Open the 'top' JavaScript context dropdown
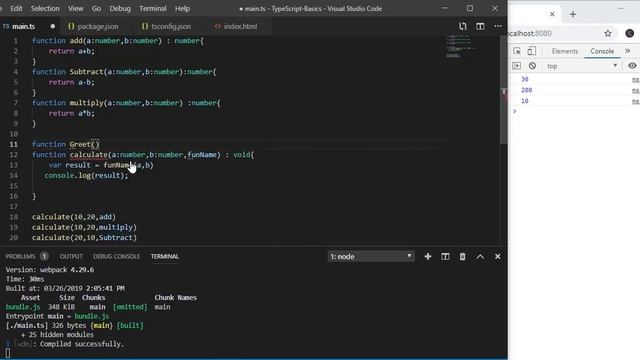The width and height of the screenshot is (640, 360). tap(582, 66)
